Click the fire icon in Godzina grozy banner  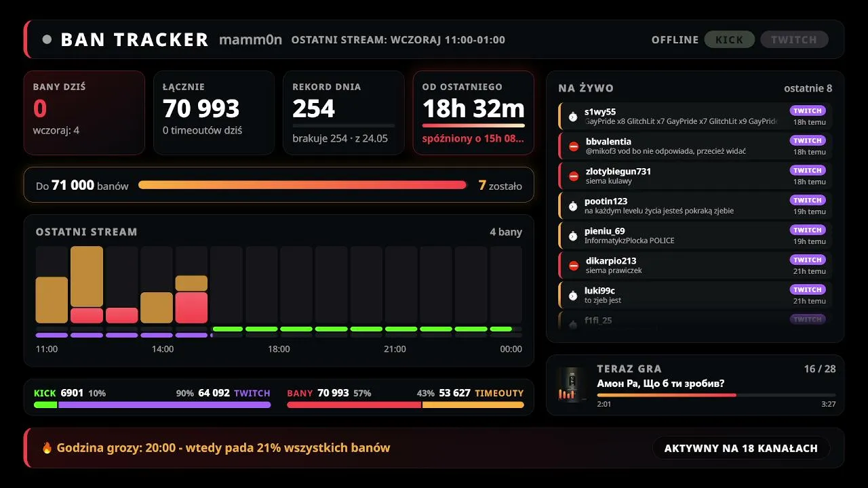click(47, 447)
